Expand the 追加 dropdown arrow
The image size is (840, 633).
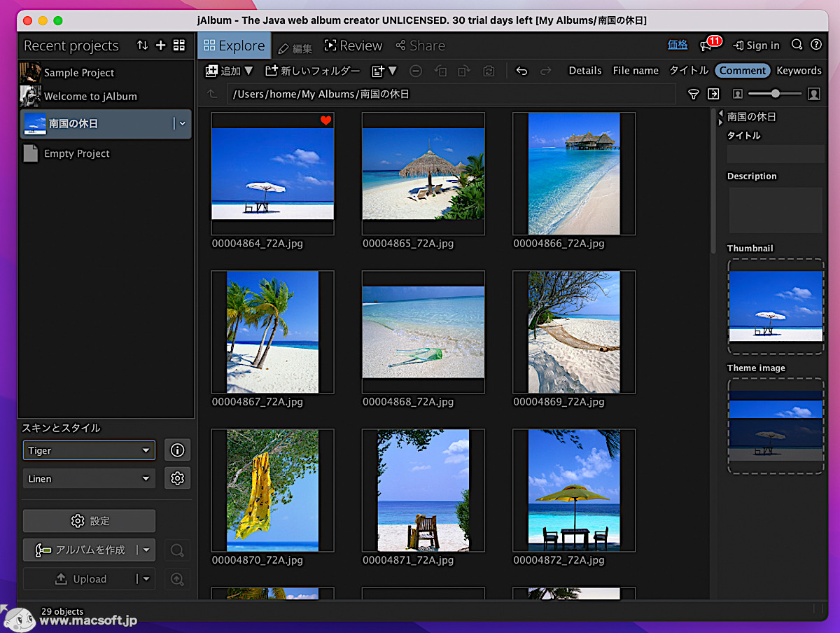[x=248, y=71]
